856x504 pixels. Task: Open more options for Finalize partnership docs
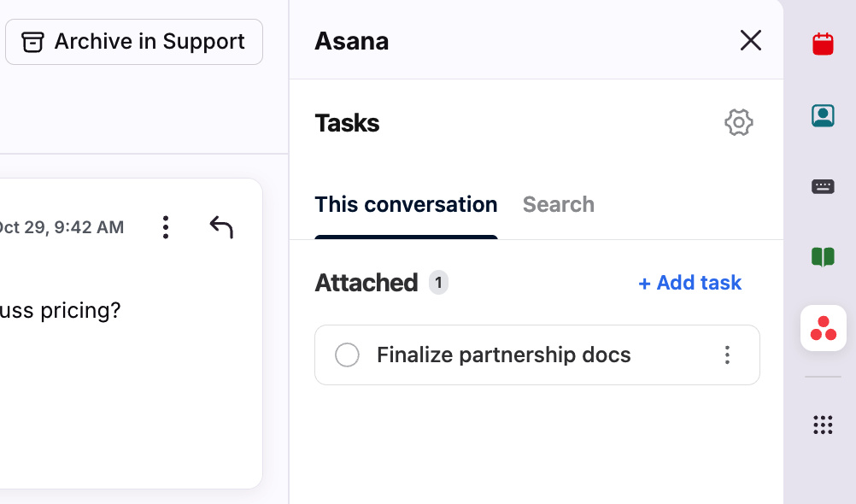click(727, 355)
